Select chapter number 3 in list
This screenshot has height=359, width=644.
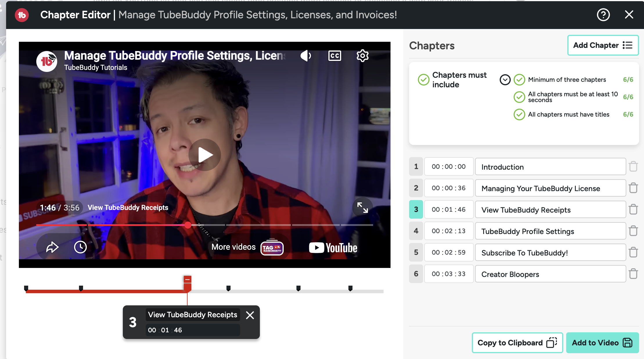(x=416, y=209)
